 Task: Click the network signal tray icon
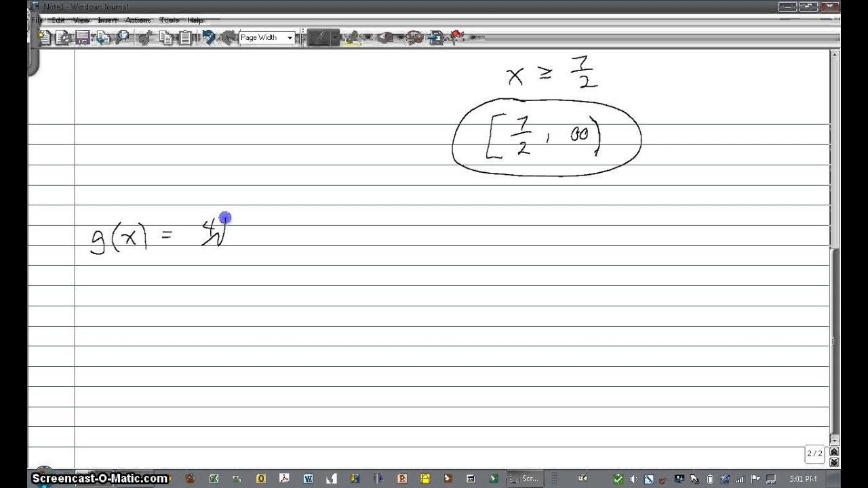pos(741,479)
